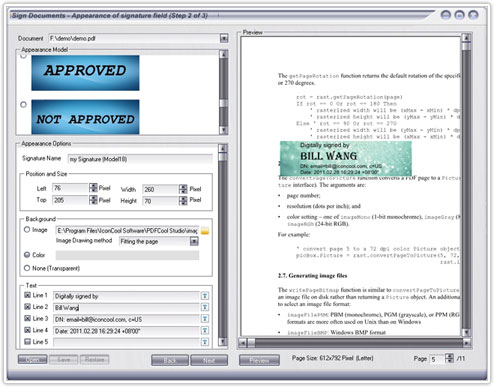
Task: Toggle the Line 2 checkbox
Action: point(28,307)
